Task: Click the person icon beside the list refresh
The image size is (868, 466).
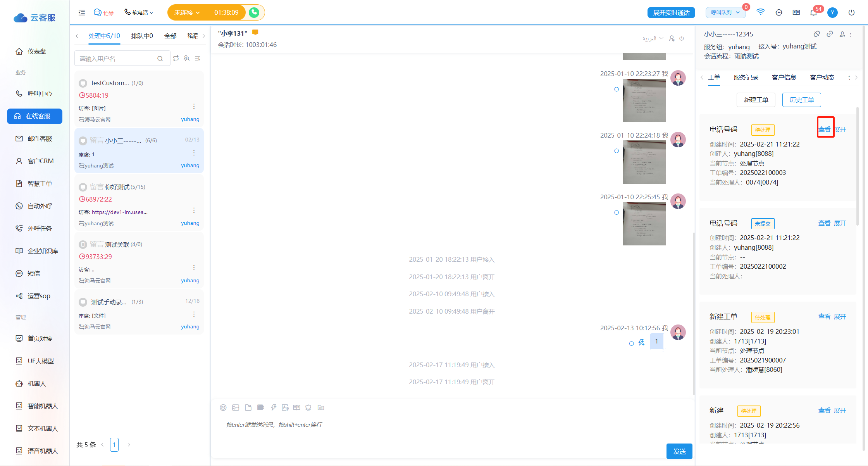Action: (x=187, y=58)
